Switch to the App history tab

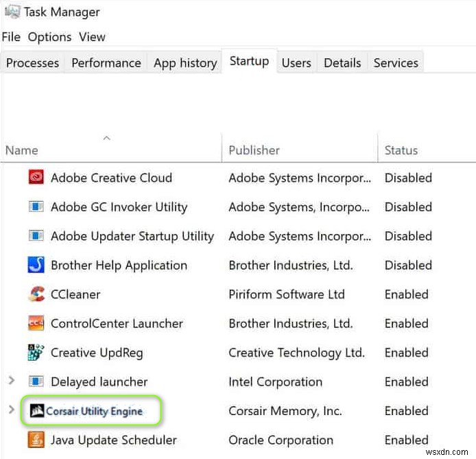click(x=185, y=63)
